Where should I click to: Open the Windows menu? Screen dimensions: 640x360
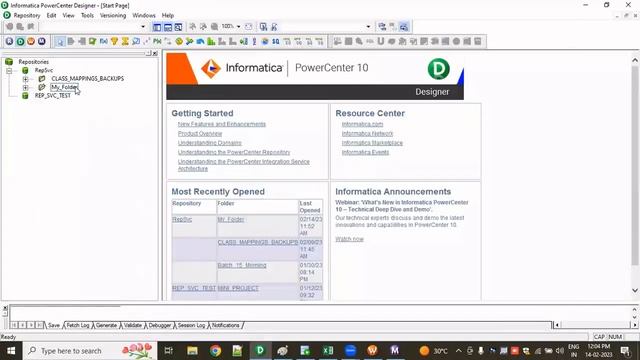tap(144, 16)
